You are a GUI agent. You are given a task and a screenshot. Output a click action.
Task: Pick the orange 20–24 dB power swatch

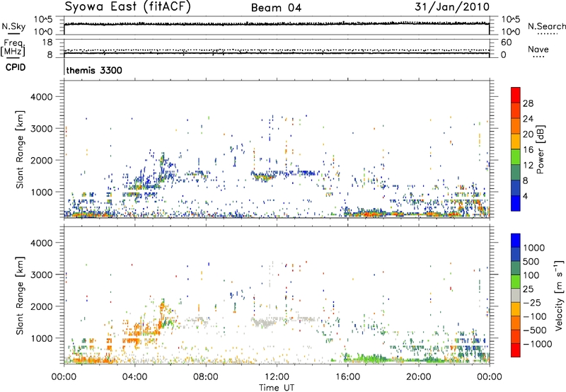point(516,126)
